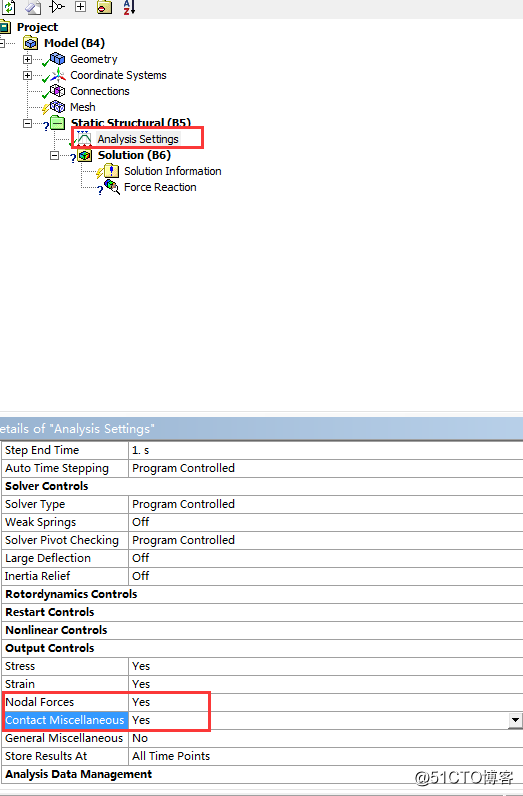Click the Mesh node icon
The image size is (523, 796).
(57, 107)
